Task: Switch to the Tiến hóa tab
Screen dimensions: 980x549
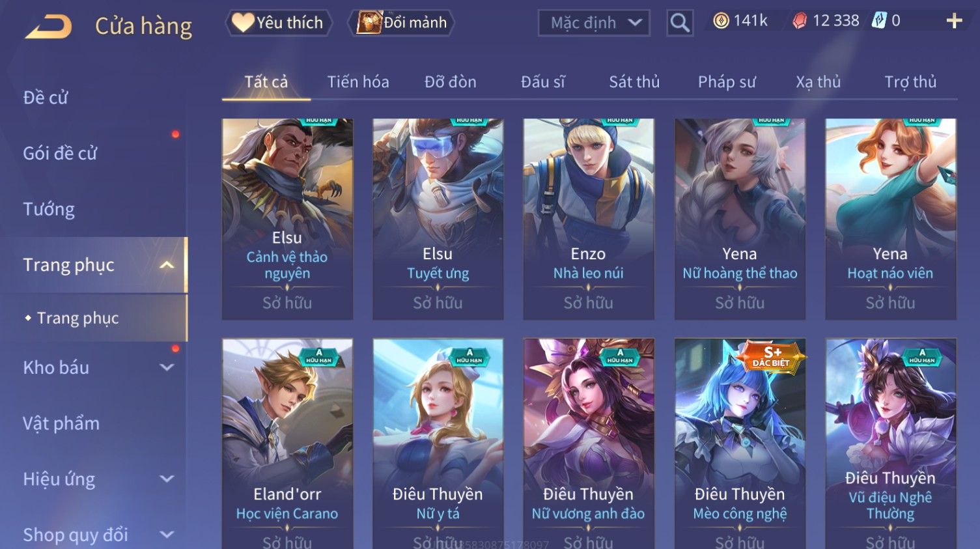Action: point(358,82)
